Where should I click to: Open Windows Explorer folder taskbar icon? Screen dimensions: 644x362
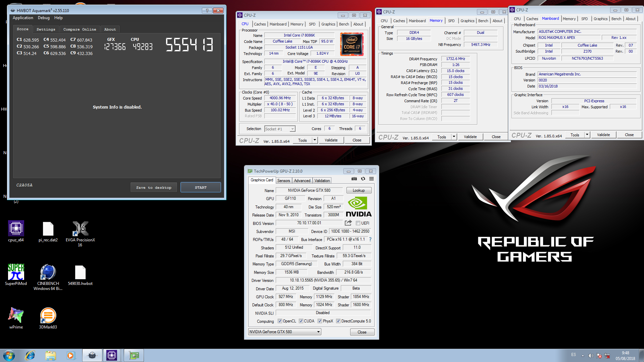click(x=51, y=355)
